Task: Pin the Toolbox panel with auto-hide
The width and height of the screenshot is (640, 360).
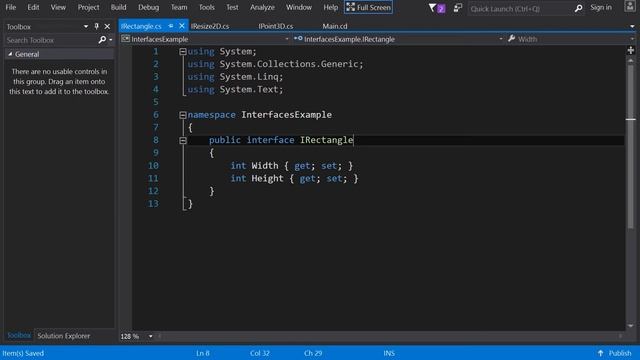Action: (x=96, y=27)
